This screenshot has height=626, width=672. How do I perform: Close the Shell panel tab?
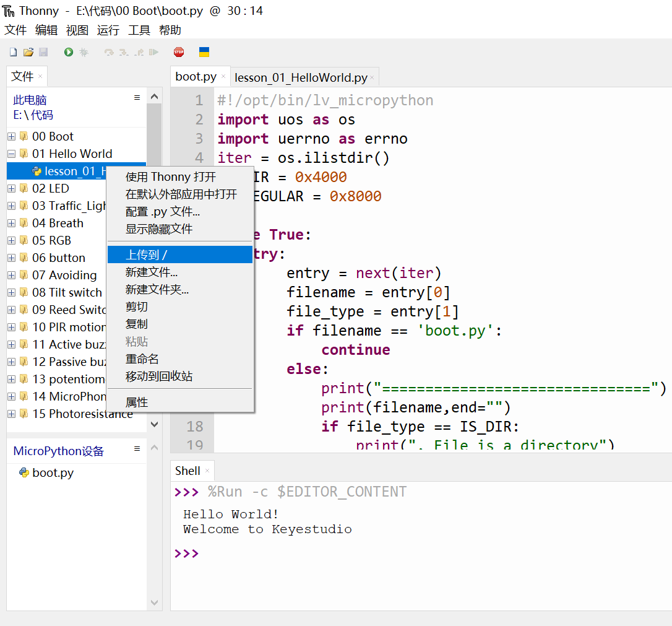(x=207, y=471)
